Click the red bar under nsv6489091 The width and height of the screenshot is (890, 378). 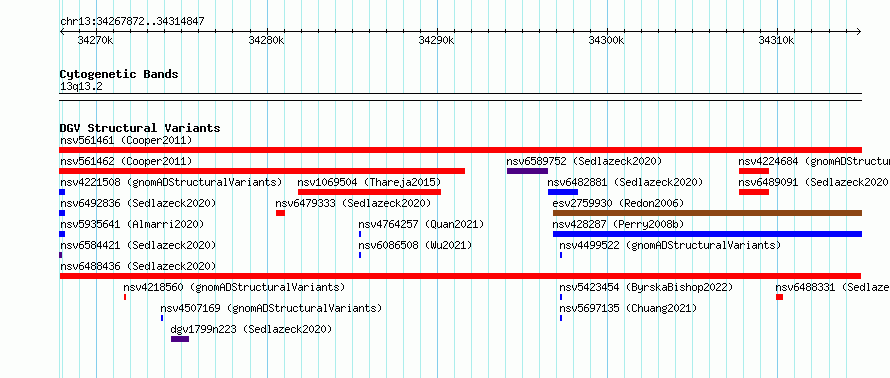pyautogui.click(x=754, y=192)
